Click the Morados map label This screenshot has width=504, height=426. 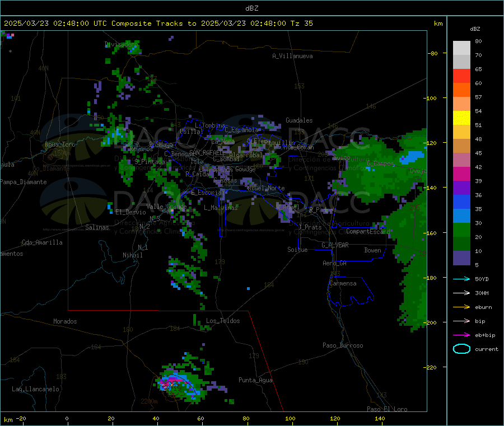(65, 321)
